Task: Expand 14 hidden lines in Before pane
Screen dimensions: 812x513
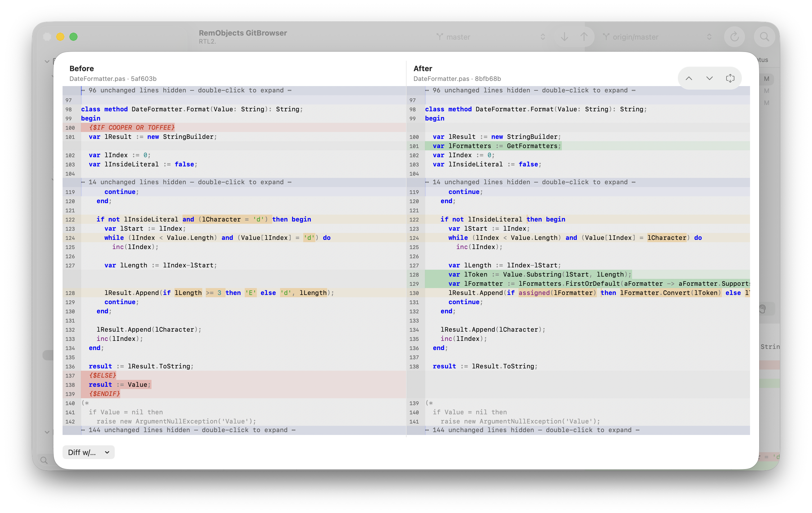Action: click(234, 182)
